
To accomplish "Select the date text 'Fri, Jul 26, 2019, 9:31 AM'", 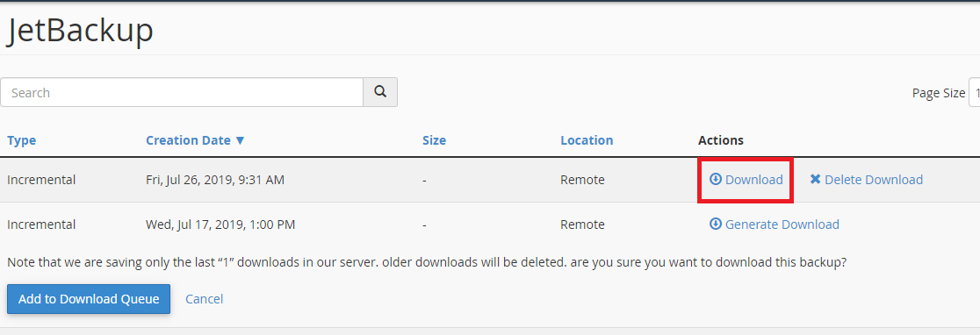I will tap(215, 180).
